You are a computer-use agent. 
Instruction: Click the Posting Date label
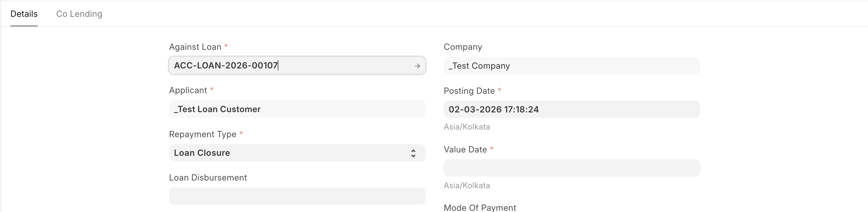pyautogui.click(x=469, y=91)
